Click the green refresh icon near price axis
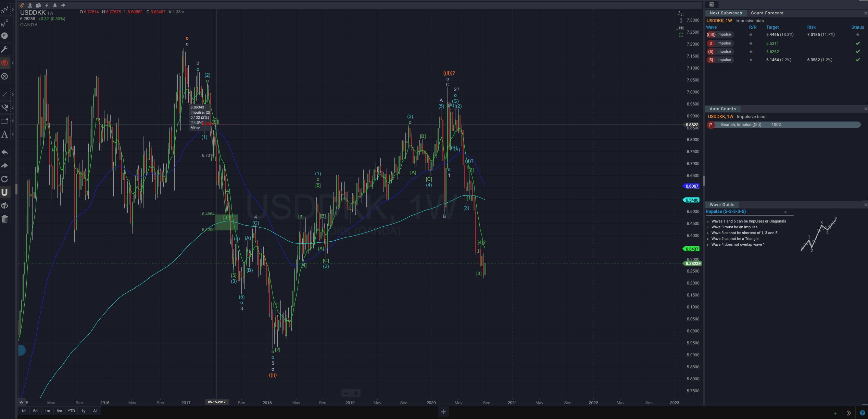The image size is (868, 419). [681, 35]
